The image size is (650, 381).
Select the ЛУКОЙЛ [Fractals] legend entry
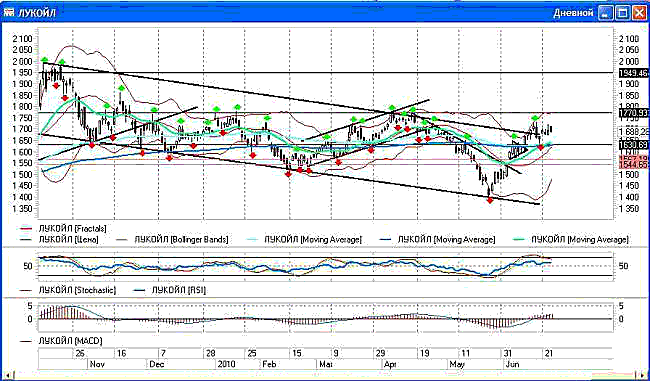click(x=64, y=228)
